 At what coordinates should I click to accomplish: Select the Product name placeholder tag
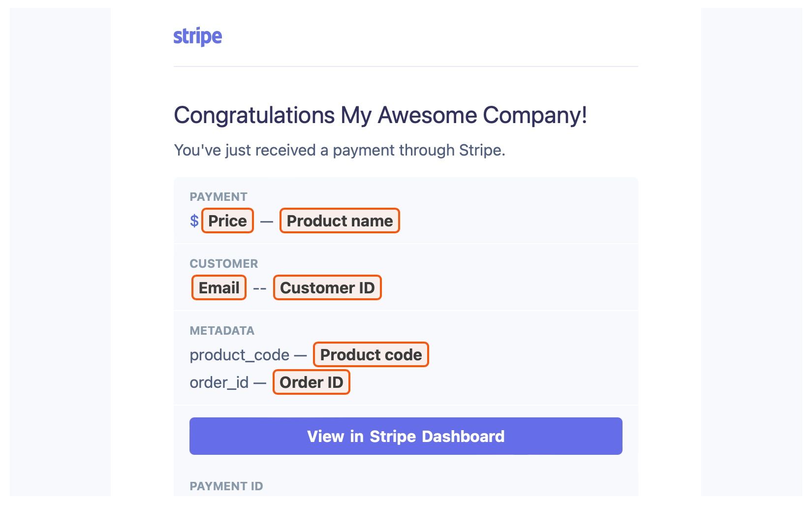coord(340,221)
